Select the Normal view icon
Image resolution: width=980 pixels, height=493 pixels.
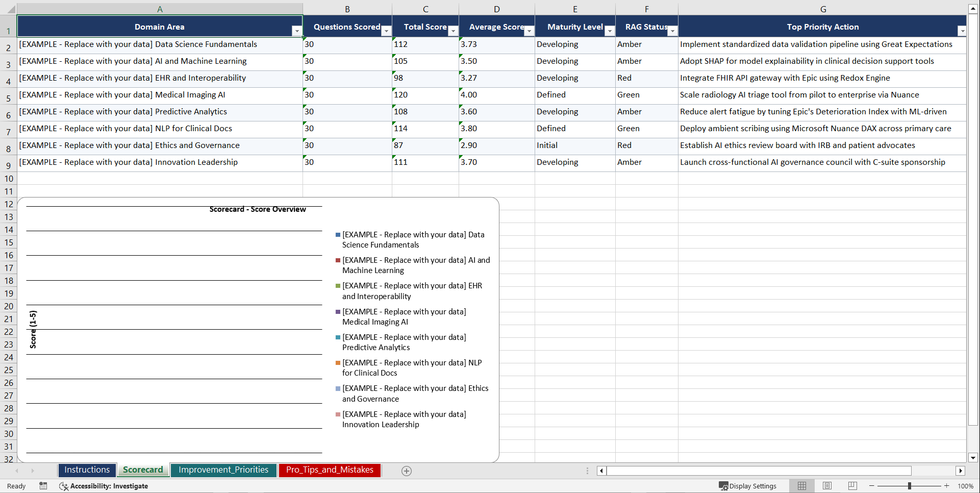point(801,486)
